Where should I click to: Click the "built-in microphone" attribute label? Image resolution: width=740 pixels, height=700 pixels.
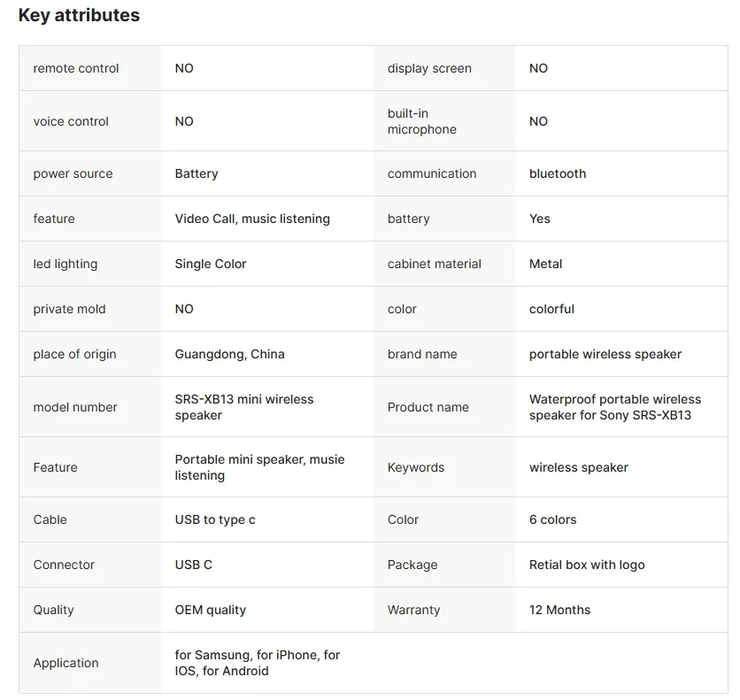click(x=422, y=121)
